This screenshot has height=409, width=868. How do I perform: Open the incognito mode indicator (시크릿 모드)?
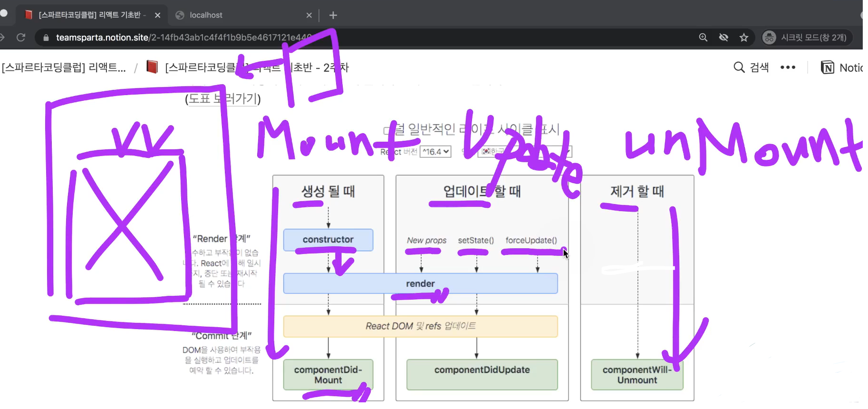(x=806, y=37)
